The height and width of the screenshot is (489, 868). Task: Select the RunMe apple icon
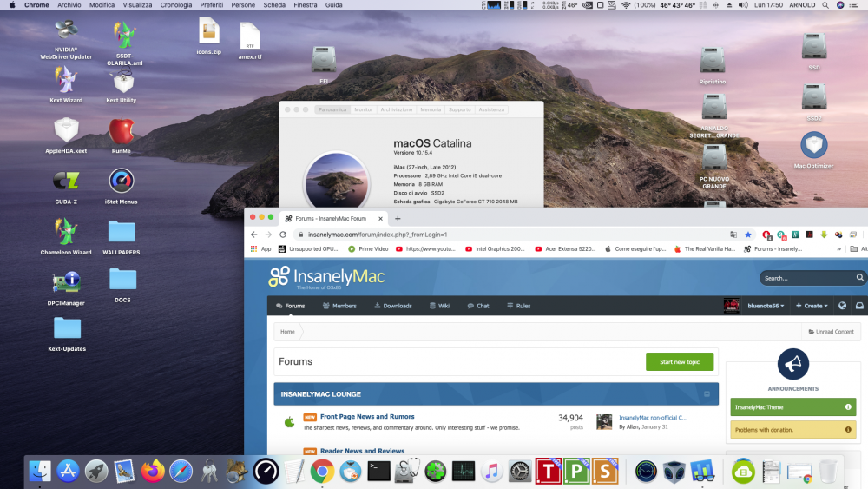(122, 130)
